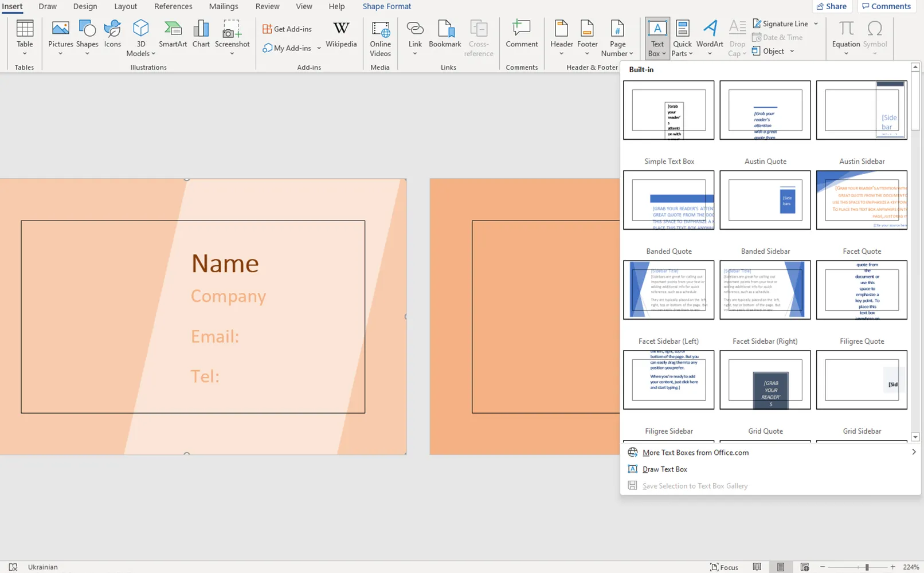The width and height of the screenshot is (924, 573).
Task: Choose the Austin Sidebar text box
Action: [x=862, y=110]
